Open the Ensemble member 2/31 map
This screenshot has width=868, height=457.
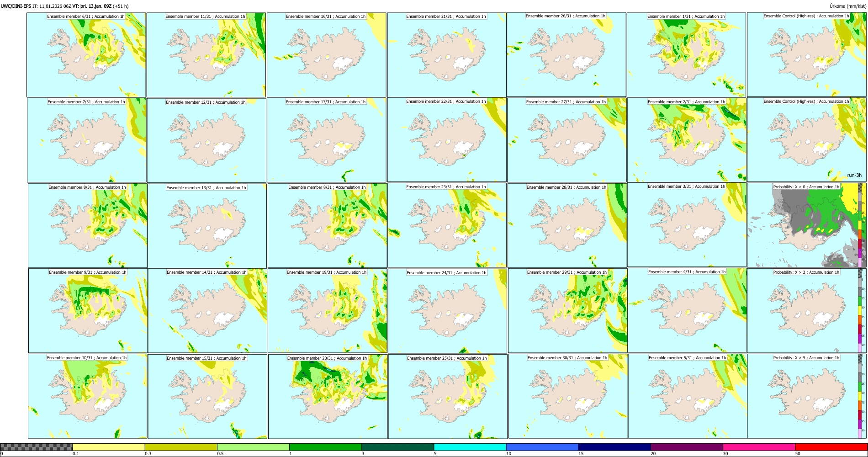click(x=687, y=140)
